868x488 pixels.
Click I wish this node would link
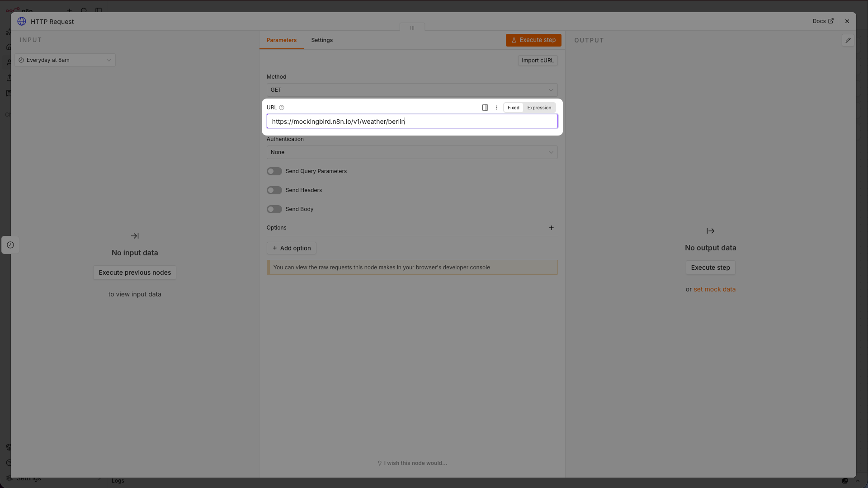tap(412, 463)
